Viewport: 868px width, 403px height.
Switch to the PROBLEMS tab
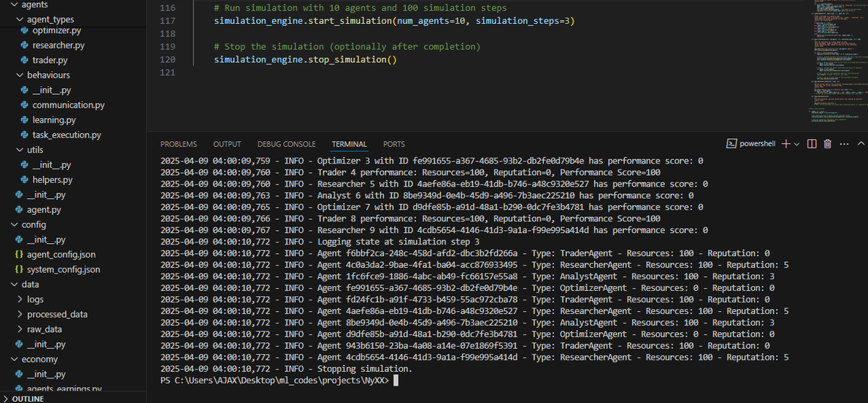click(x=179, y=144)
